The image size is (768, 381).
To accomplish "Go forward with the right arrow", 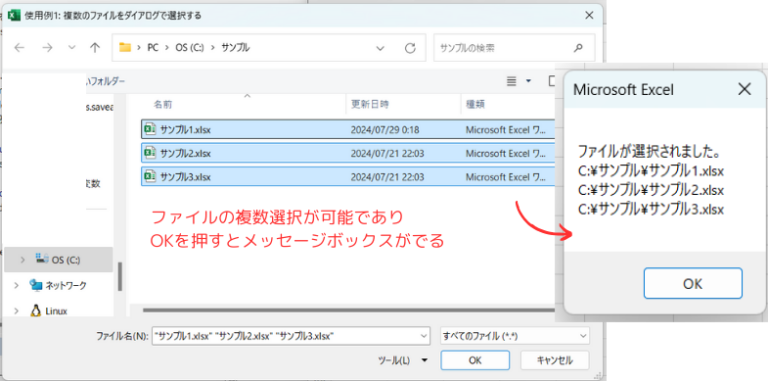I will [x=47, y=48].
